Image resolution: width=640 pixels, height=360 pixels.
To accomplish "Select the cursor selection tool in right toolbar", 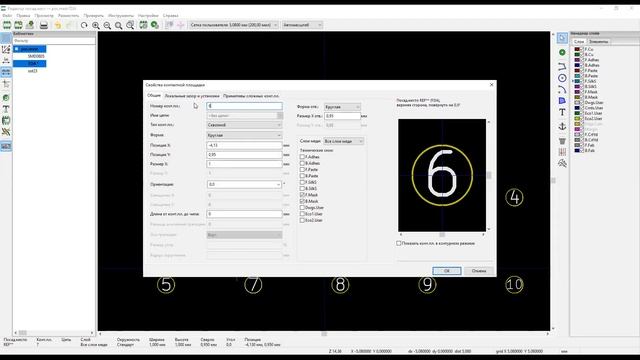I will point(562,38).
